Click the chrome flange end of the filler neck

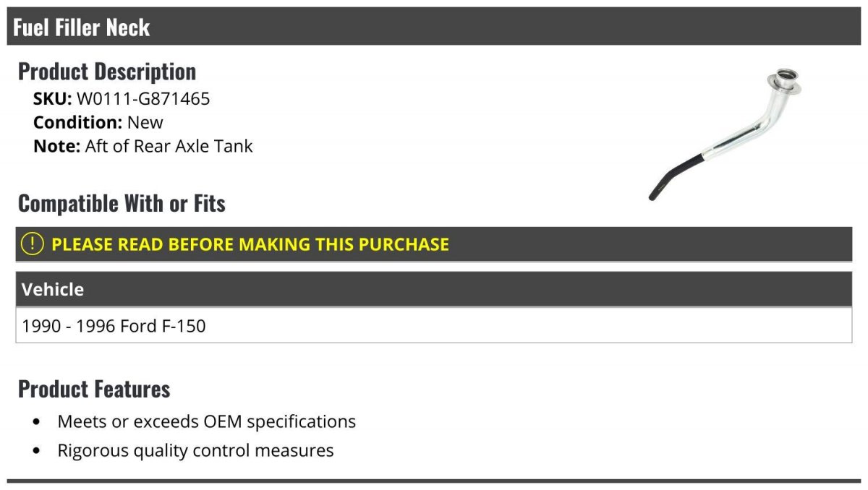785,82
